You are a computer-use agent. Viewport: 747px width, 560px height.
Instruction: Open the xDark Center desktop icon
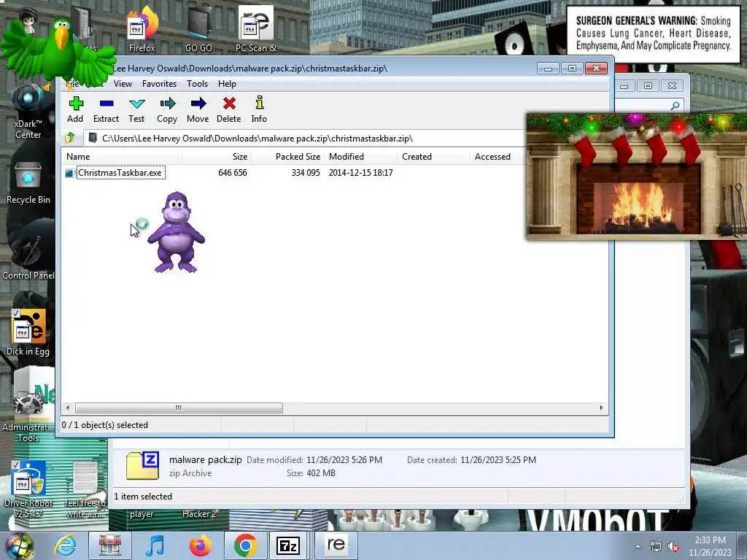click(x=28, y=112)
